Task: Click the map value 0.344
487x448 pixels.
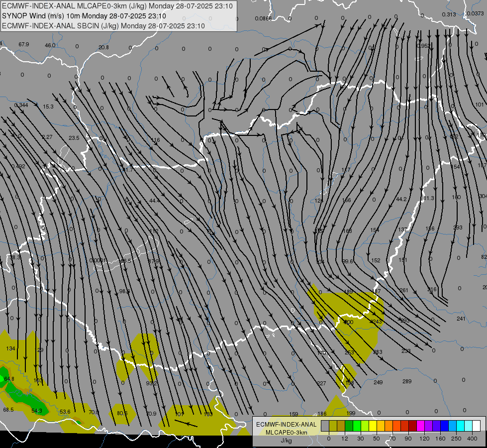Action: (21, 105)
